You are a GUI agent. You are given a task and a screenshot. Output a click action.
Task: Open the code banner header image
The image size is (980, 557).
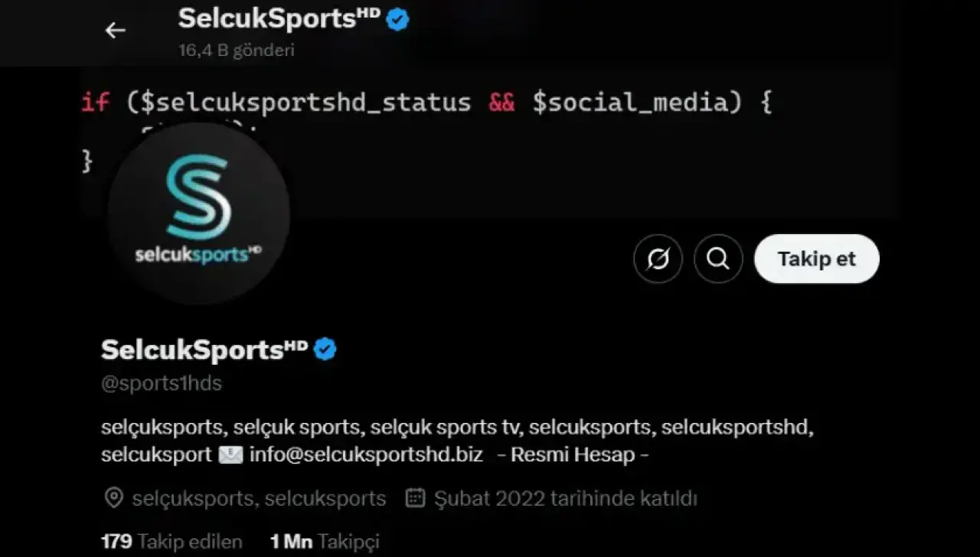pyautogui.click(x=490, y=142)
